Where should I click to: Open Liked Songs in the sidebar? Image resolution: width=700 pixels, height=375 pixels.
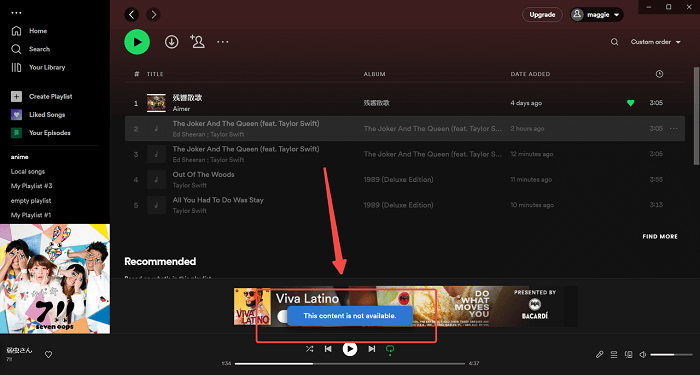[x=38, y=115]
